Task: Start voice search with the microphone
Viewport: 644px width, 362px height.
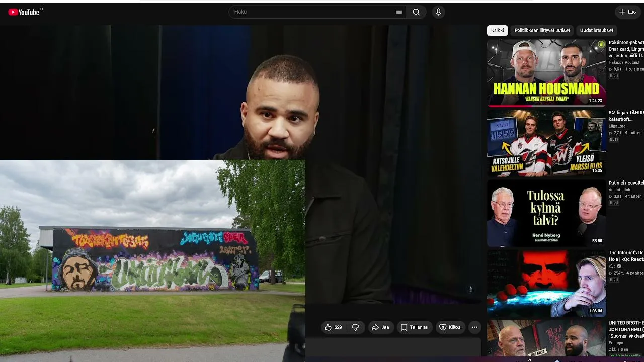Action: tap(438, 12)
